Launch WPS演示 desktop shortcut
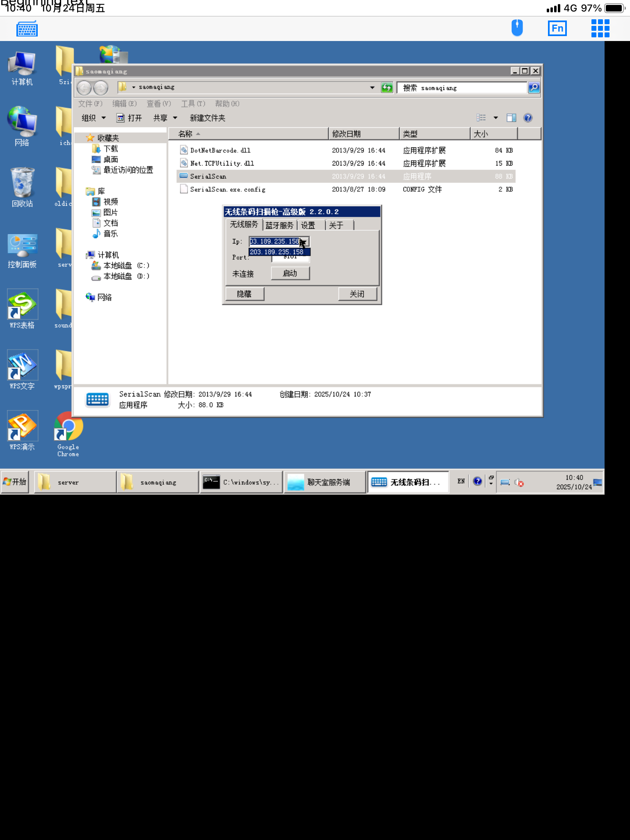The image size is (630, 840). [x=22, y=431]
